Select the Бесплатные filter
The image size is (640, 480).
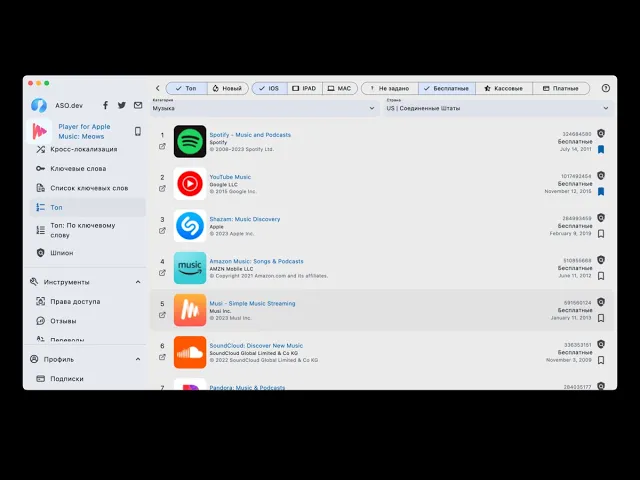(447, 88)
